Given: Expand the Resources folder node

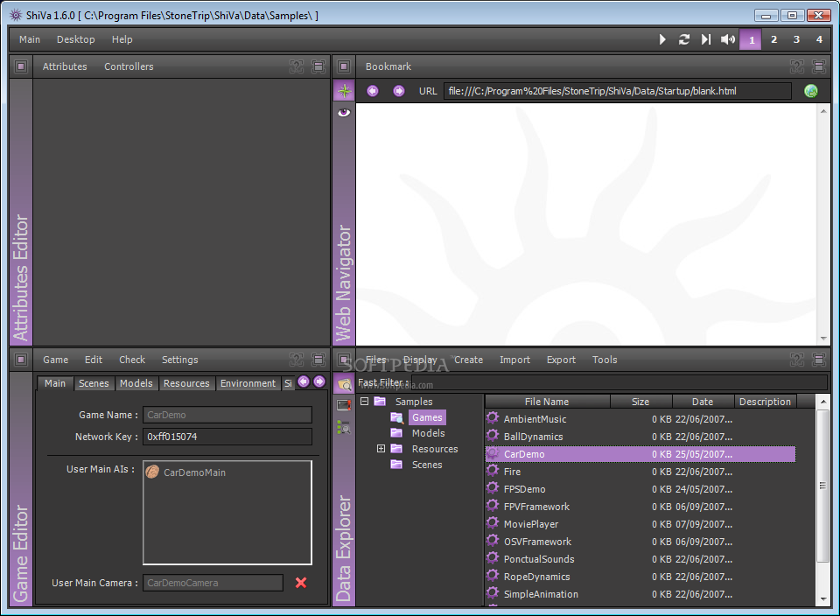Looking at the screenshot, I should (x=381, y=448).
